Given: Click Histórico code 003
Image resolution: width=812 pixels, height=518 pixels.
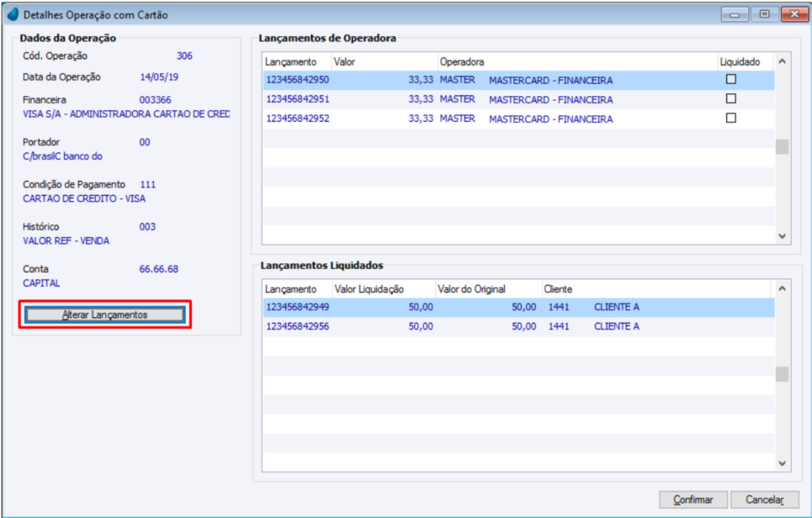Looking at the screenshot, I should [147, 227].
